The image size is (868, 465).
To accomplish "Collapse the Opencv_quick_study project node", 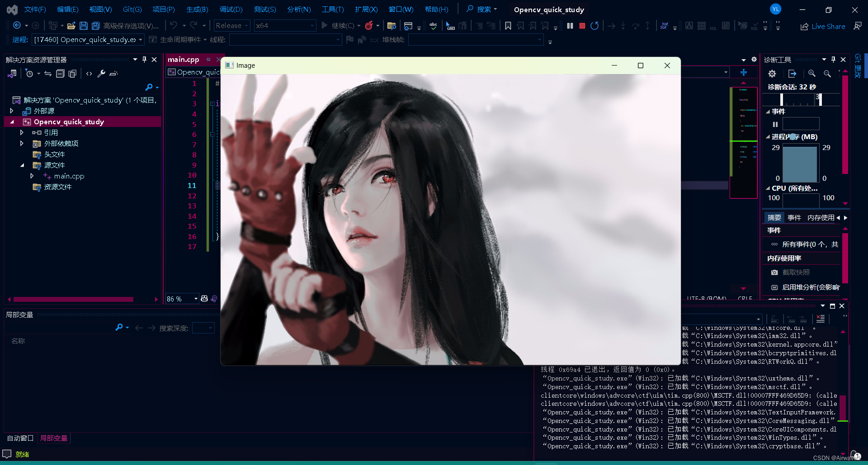I will [12, 122].
